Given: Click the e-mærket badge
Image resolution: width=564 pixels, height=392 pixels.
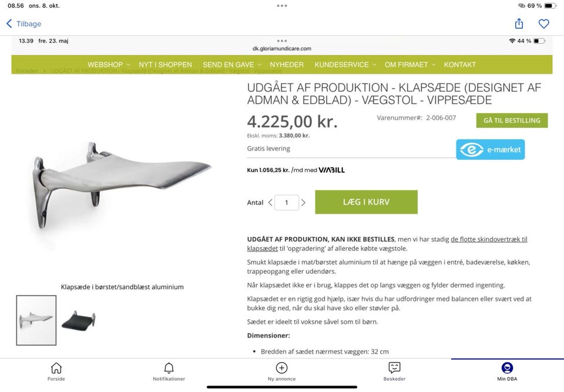Looking at the screenshot, I should [490, 149].
